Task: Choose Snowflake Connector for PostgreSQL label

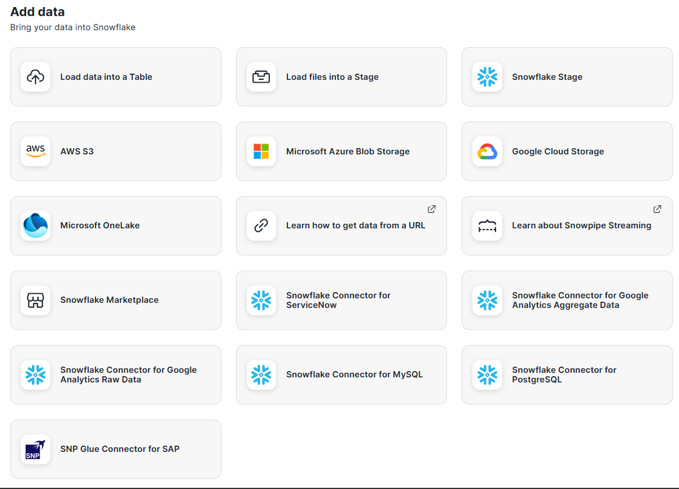Action: (x=564, y=375)
